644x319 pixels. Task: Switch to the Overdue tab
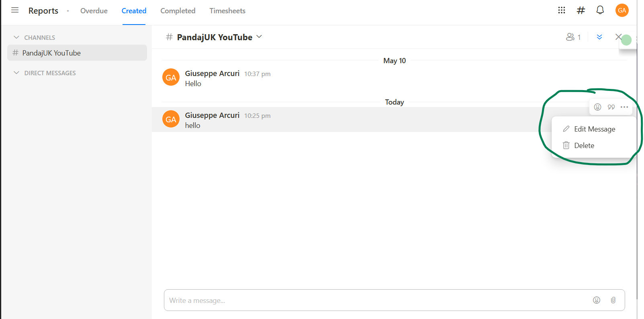point(94,11)
